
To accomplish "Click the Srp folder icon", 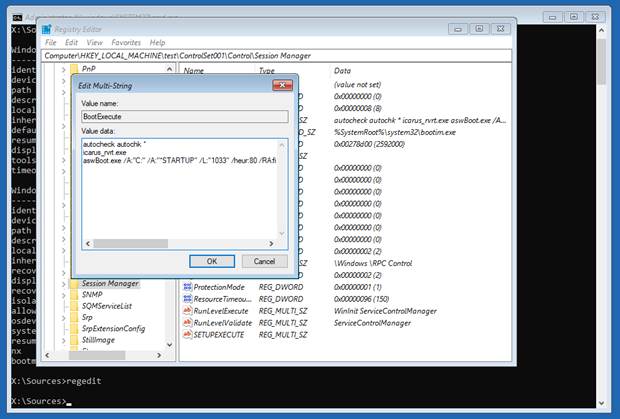I will 74,317.
